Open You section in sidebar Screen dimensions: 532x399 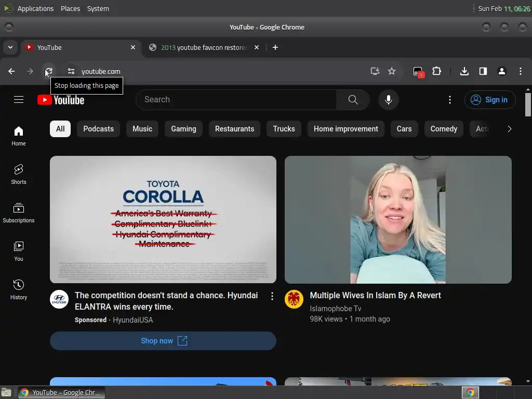pos(19,251)
